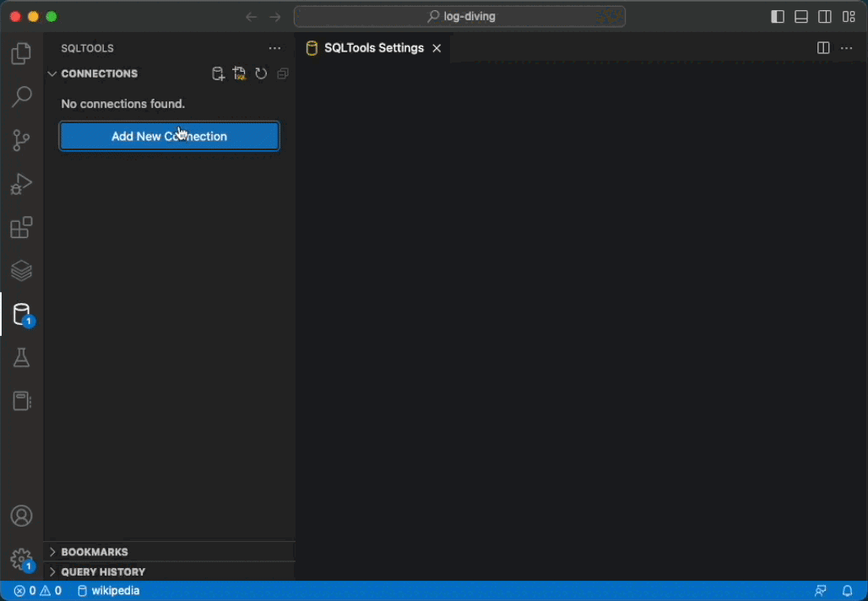
Task: Click the add new connection icon in Connections header
Action: [x=218, y=73]
